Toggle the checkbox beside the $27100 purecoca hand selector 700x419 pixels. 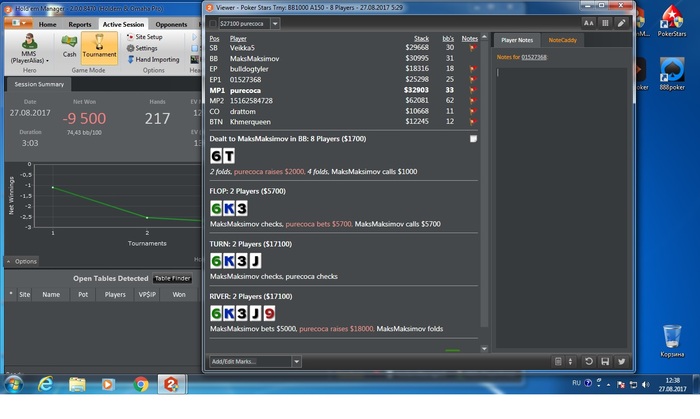tap(213, 24)
